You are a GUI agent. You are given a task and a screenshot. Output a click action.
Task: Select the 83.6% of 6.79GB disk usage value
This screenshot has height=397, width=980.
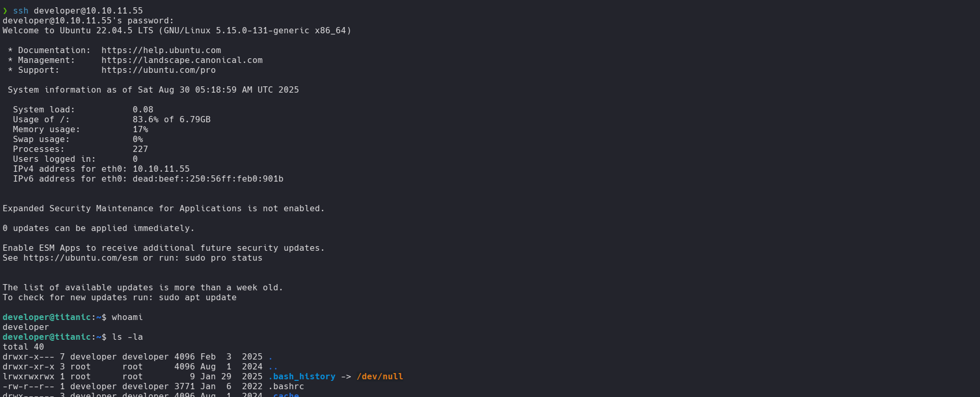click(171, 120)
